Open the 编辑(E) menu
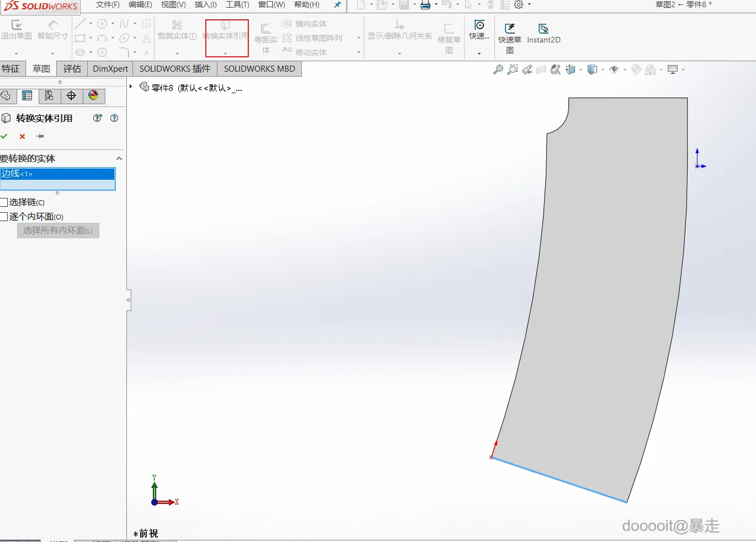 click(140, 4)
